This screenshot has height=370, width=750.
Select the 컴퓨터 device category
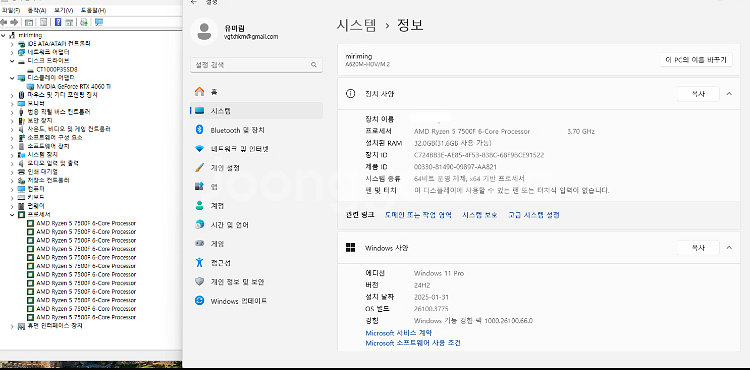36,188
